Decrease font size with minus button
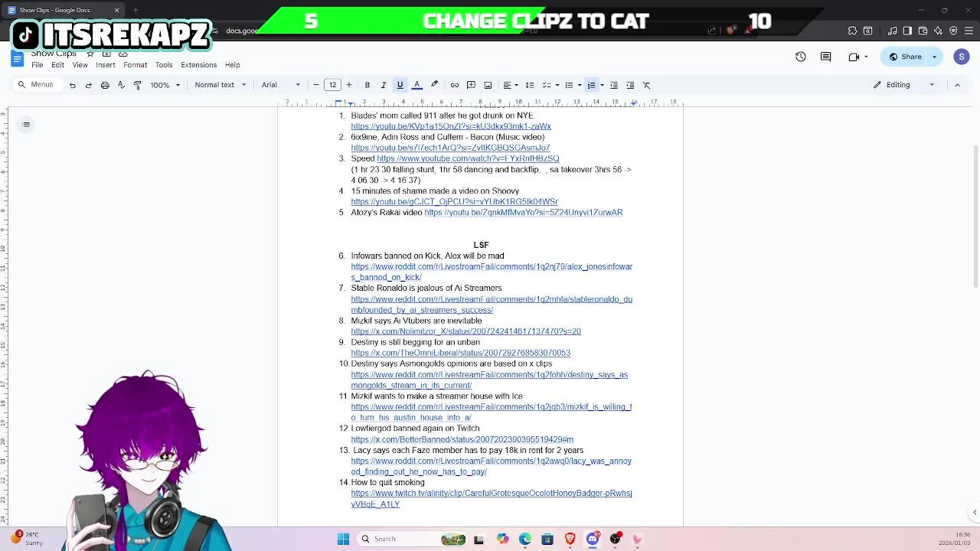The height and width of the screenshot is (551, 980). (316, 85)
